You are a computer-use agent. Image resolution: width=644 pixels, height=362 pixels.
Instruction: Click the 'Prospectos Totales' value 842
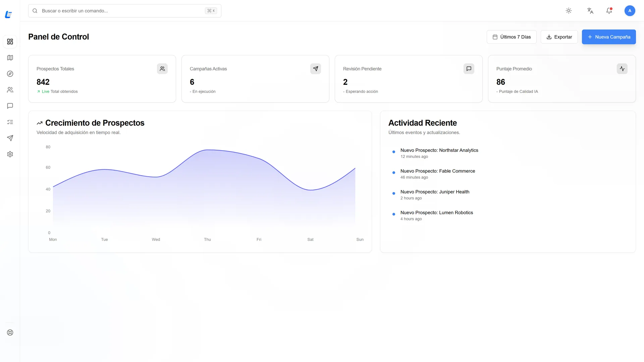43,82
